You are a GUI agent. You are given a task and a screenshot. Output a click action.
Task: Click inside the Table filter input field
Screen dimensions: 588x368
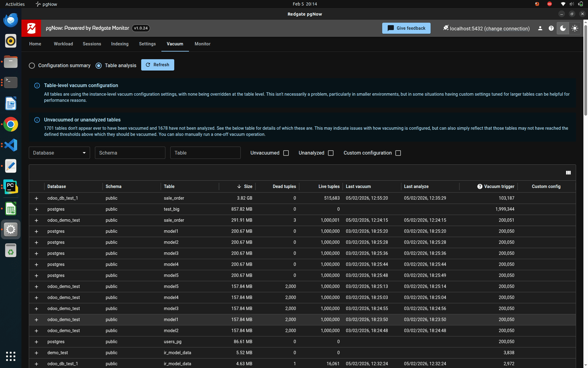[205, 153]
